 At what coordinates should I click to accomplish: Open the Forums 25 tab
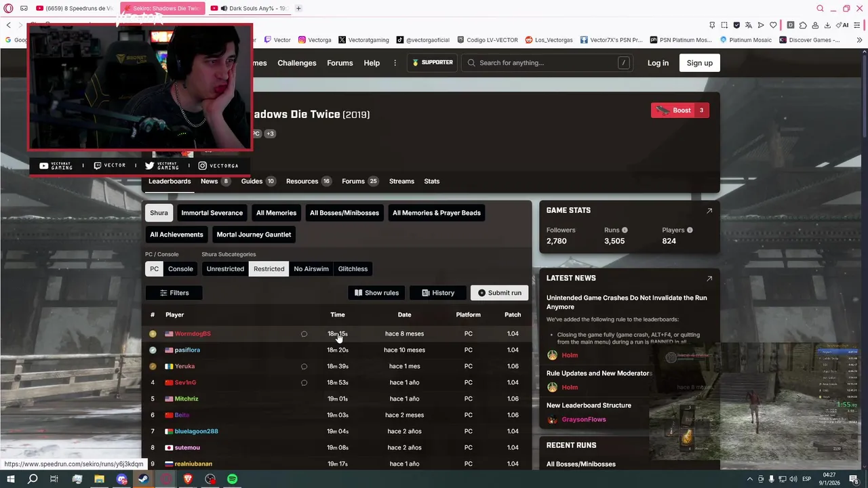[x=359, y=181]
